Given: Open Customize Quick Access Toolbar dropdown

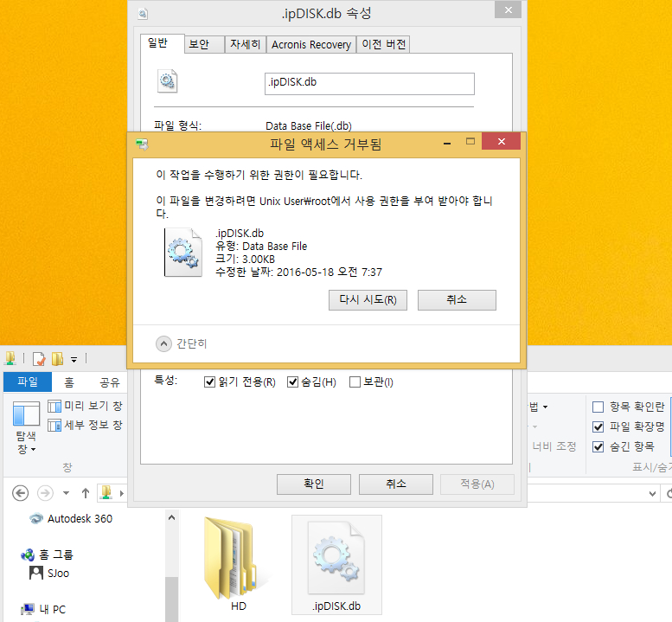Looking at the screenshot, I should tap(74, 359).
